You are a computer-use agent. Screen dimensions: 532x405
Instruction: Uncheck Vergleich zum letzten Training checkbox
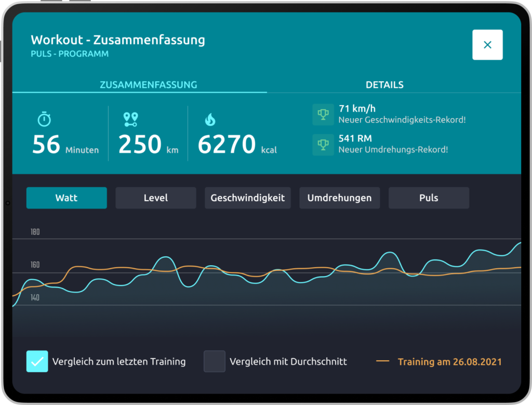point(37,361)
